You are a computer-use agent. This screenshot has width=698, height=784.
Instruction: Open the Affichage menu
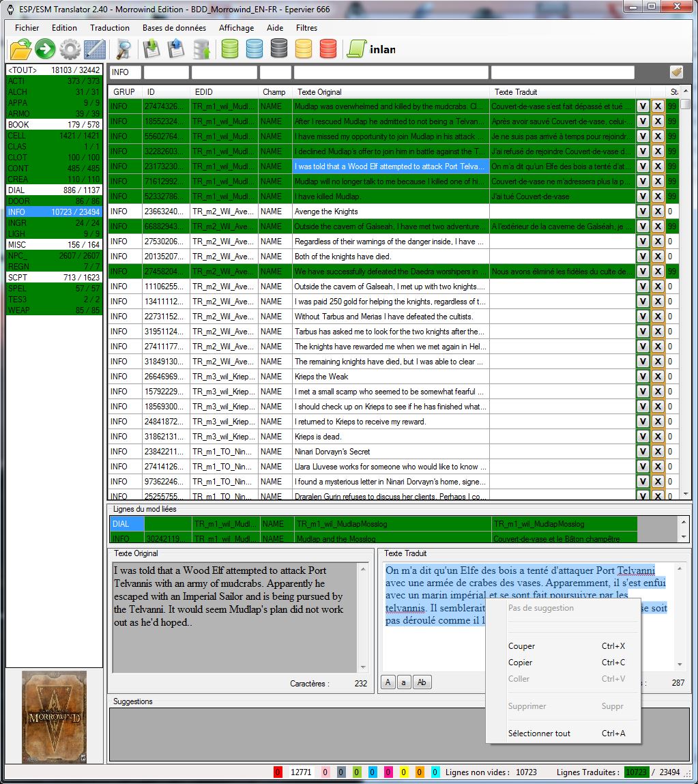(237, 28)
